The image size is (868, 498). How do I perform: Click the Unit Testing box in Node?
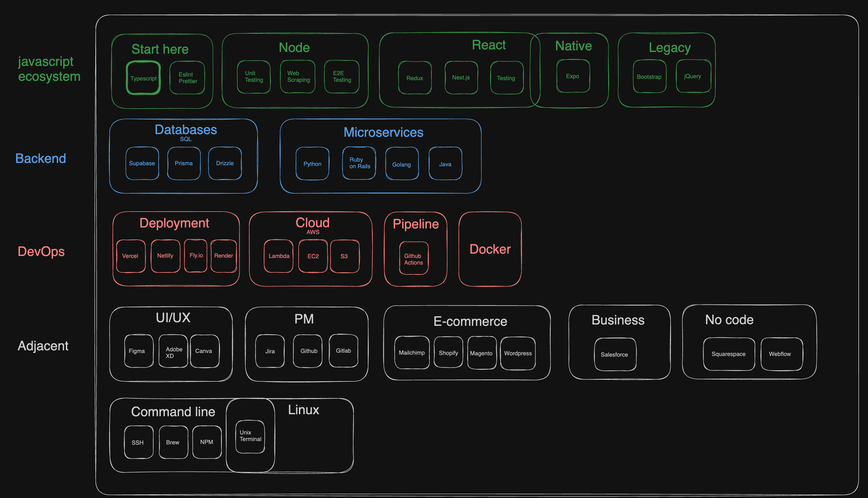[254, 76]
